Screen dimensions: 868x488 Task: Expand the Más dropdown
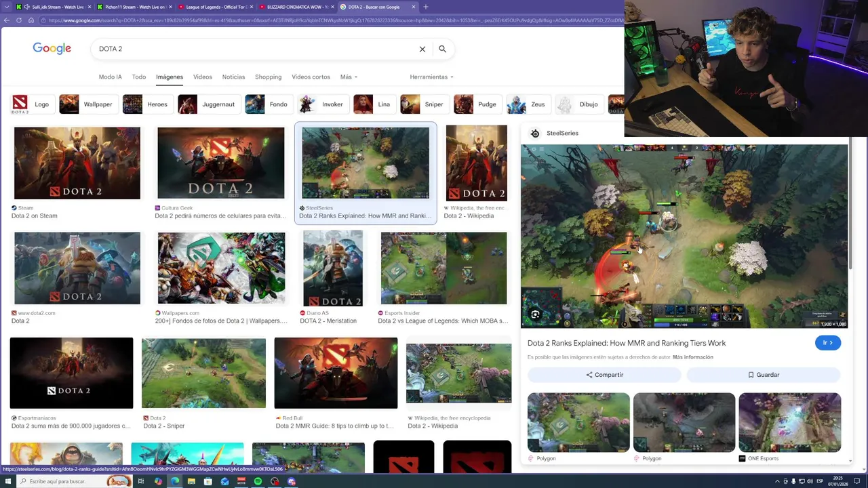[x=349, y=77]
